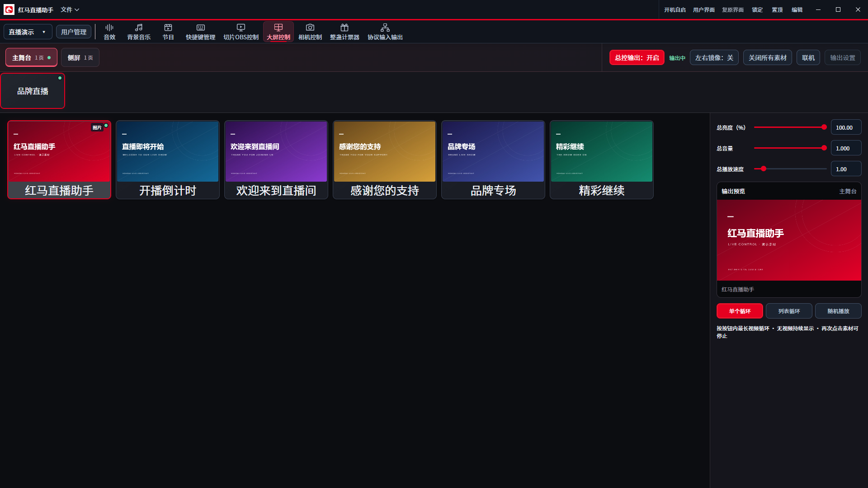Open 协议输入输出 protocol I/O tool
The height and width of the screenshot is (488, 868).
click(385, 32)
